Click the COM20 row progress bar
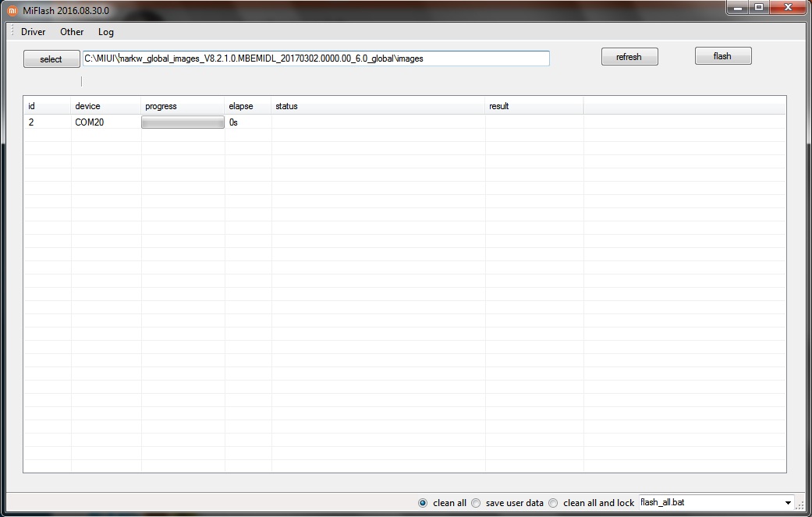This screenshot has width=812, height=517. 183,122
